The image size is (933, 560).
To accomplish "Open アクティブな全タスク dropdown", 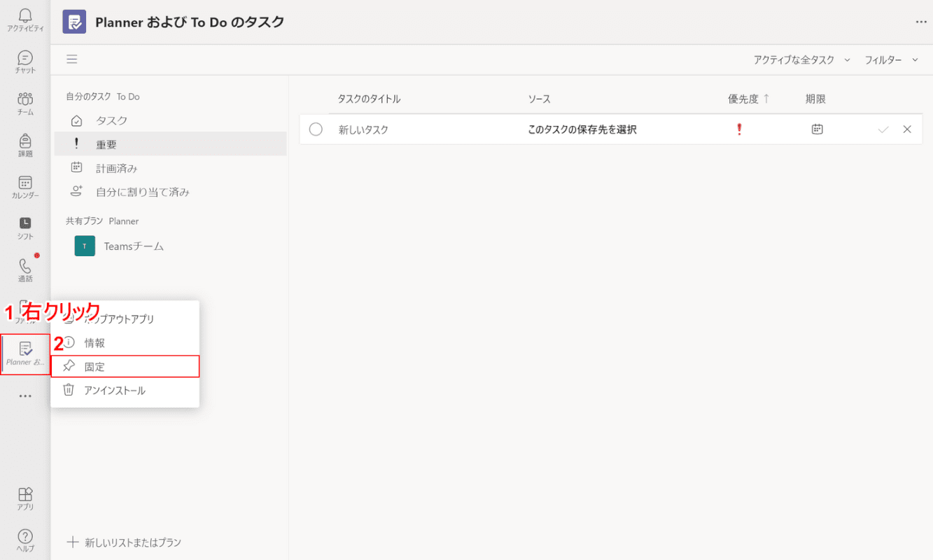I will pos(801,60).
